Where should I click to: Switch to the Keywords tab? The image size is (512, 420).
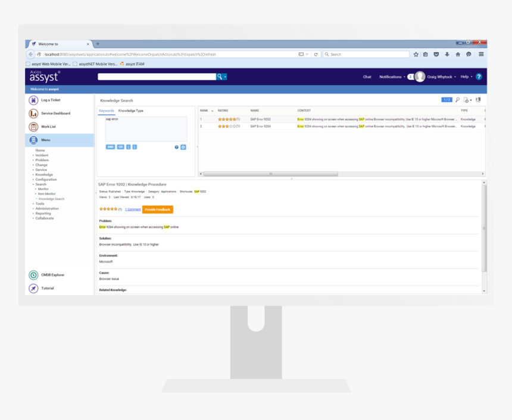107,111
